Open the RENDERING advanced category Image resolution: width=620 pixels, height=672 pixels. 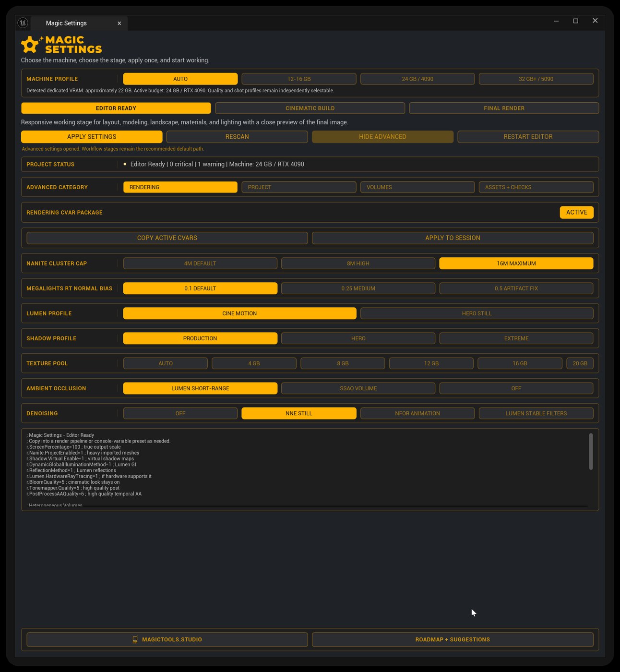point(180,187)
